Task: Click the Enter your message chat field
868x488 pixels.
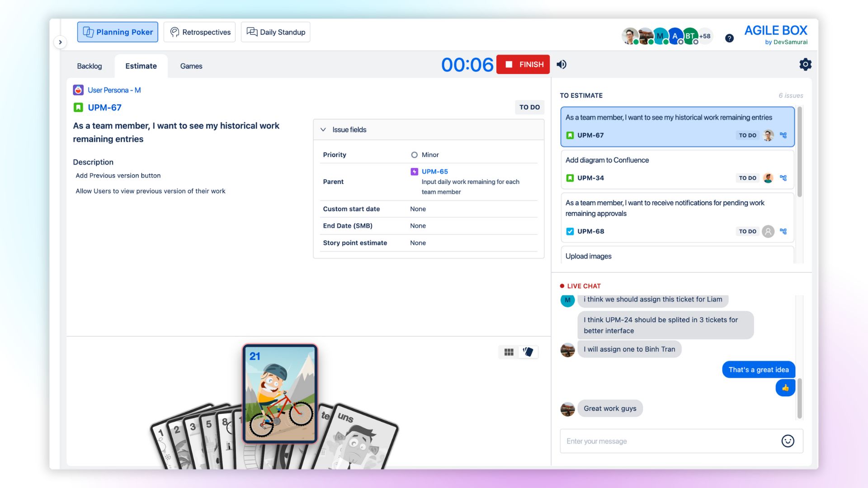Action: 656,441
